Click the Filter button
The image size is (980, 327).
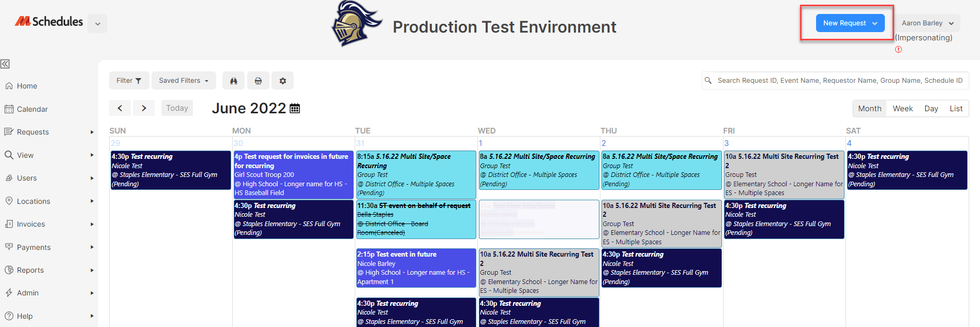coord(129,81)
